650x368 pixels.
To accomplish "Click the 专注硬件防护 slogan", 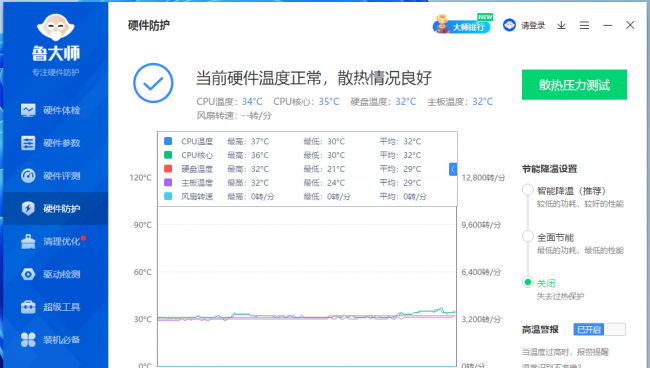I will click(x=56, y=72).
